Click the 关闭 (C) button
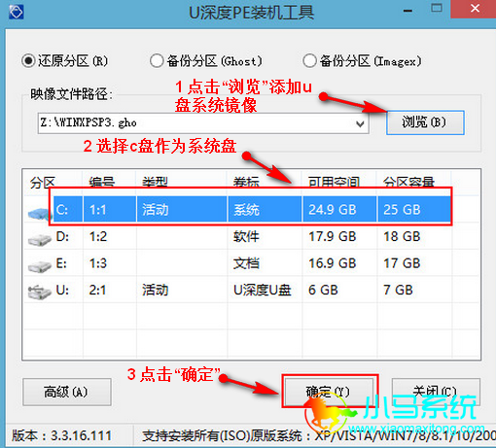 [x=436, y=392]
